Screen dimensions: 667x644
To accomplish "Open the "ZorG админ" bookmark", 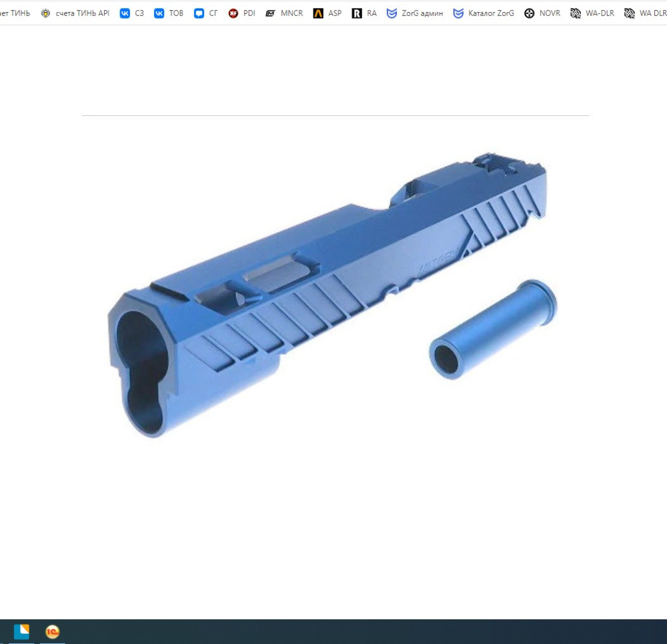I will [415, 13].
